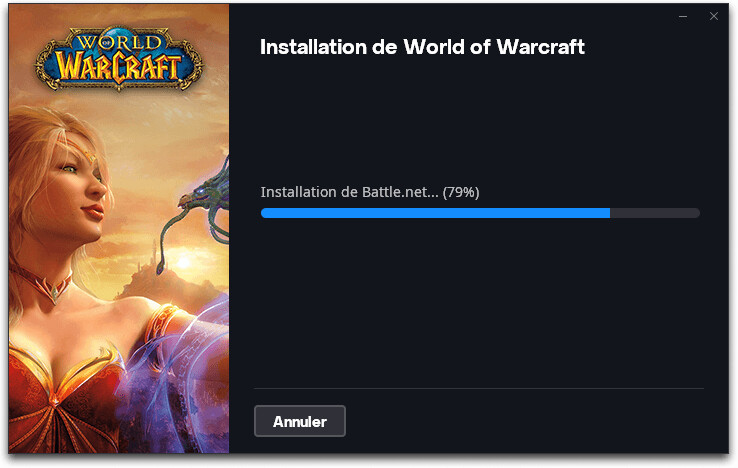Screen dimensions: 738x468
Task: Click the glowing sun behind the tower
Action: pyautogui.click(x=184, y=261)
